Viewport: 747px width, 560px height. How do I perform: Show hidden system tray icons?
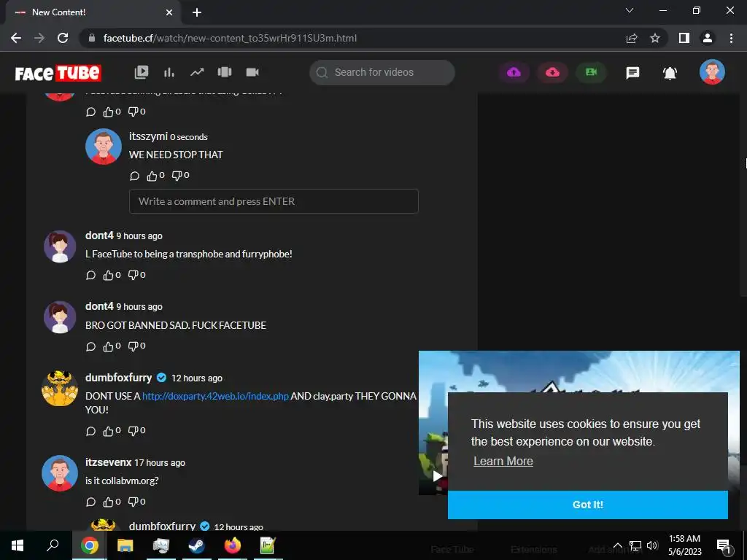617,545
